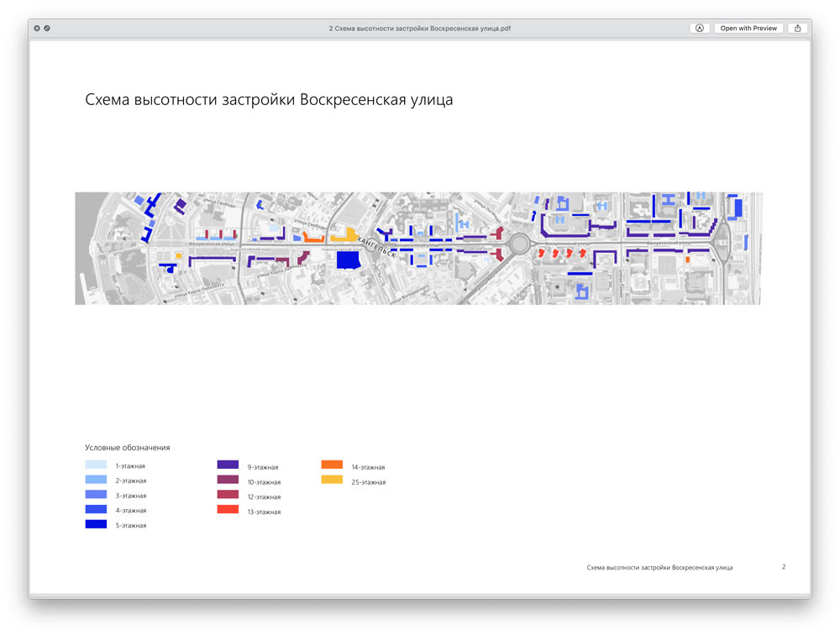Close the Quick Look preview window
The height and width of the screenshot is (636, 840).
pos(37,28)
